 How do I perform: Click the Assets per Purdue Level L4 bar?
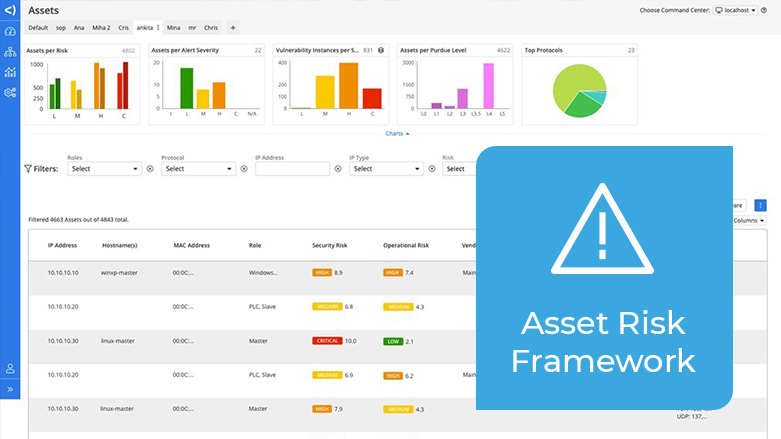[489, 86]
